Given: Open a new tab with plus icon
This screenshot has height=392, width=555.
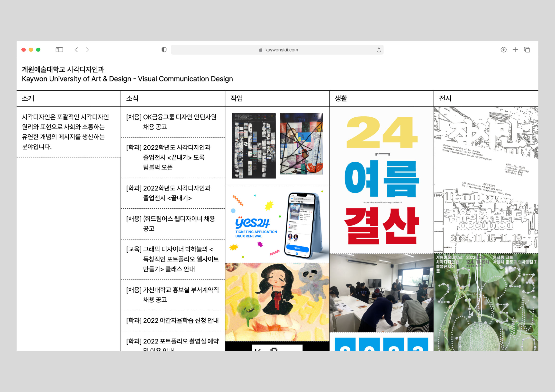Looking at the screenshot, I should pos(515,50).
